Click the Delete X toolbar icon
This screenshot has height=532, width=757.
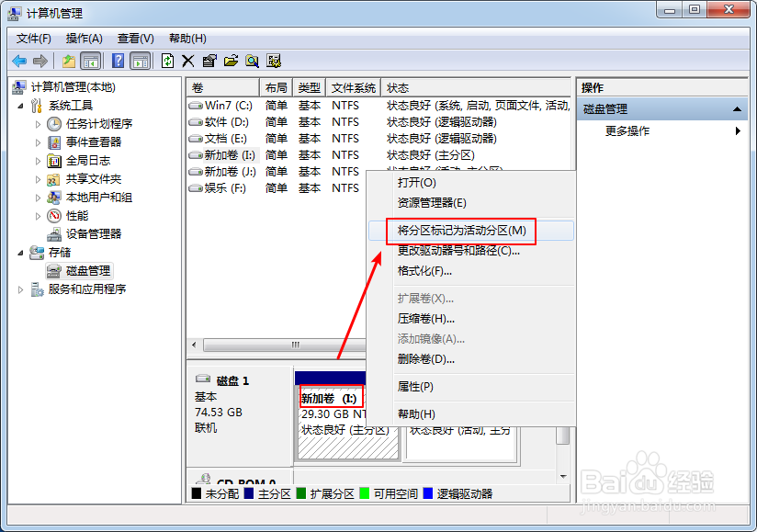(187, 61)
